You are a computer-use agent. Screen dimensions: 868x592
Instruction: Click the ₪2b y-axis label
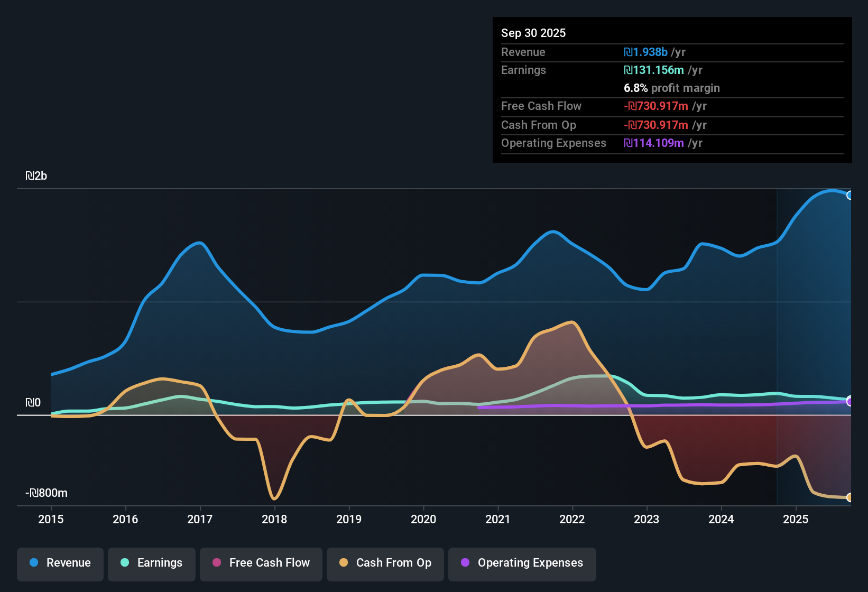point(36,175)
